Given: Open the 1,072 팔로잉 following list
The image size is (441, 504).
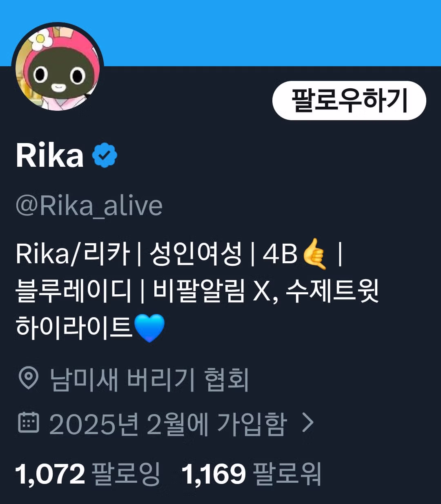Looking at the screenshot, I should tap(87, 474).
